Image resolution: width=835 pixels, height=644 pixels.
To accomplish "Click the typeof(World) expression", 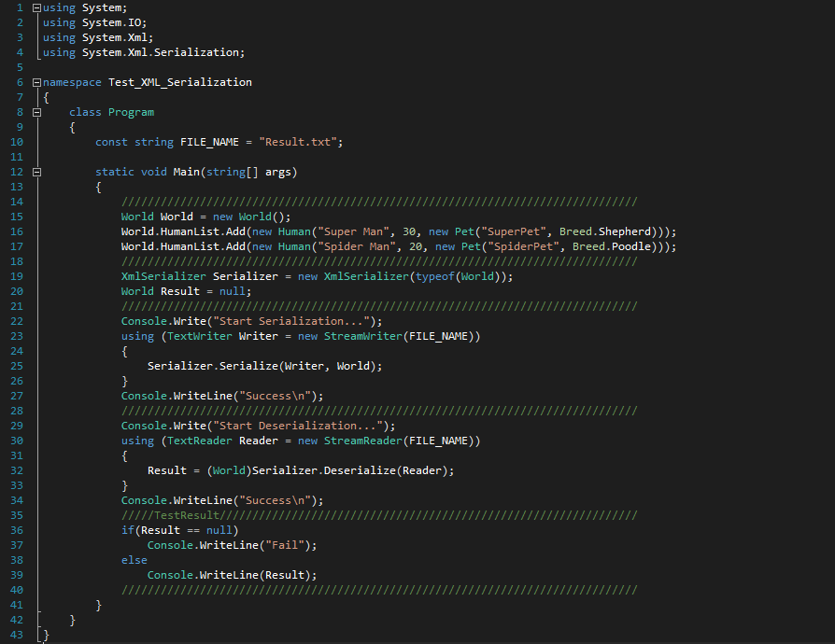I will point(459,275).
